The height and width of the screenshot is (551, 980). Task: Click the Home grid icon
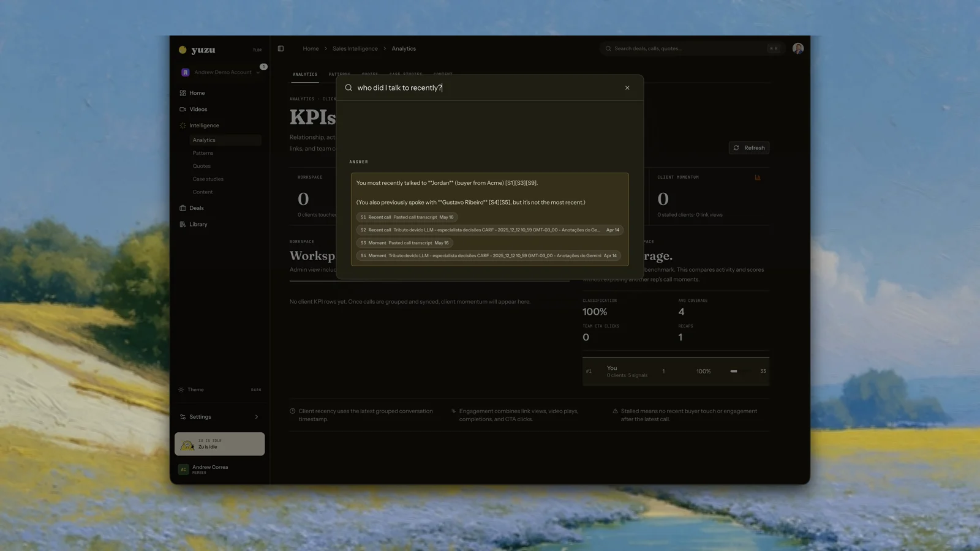pyautogui.click(x=183, y=93)
